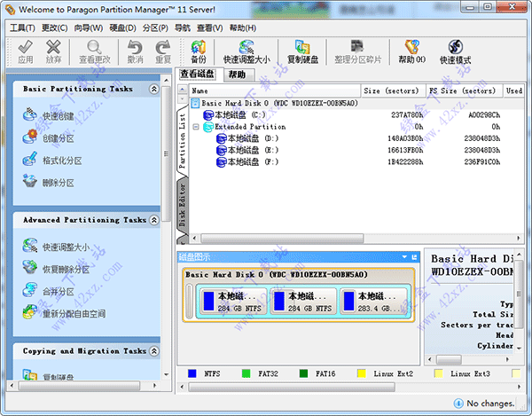Click the 复制硬盘 toolbar icon
The height and width of the screenshot is (416, 532).
coord(302,47)
